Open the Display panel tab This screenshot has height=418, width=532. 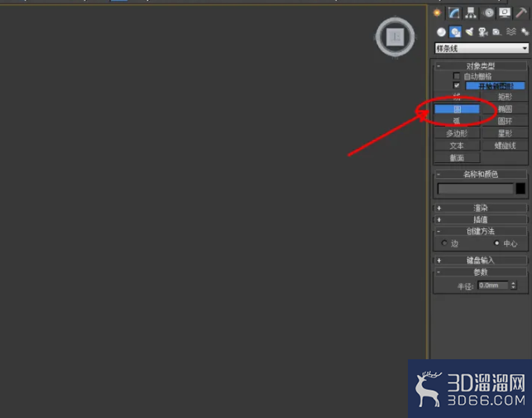(x=505, y=13)
